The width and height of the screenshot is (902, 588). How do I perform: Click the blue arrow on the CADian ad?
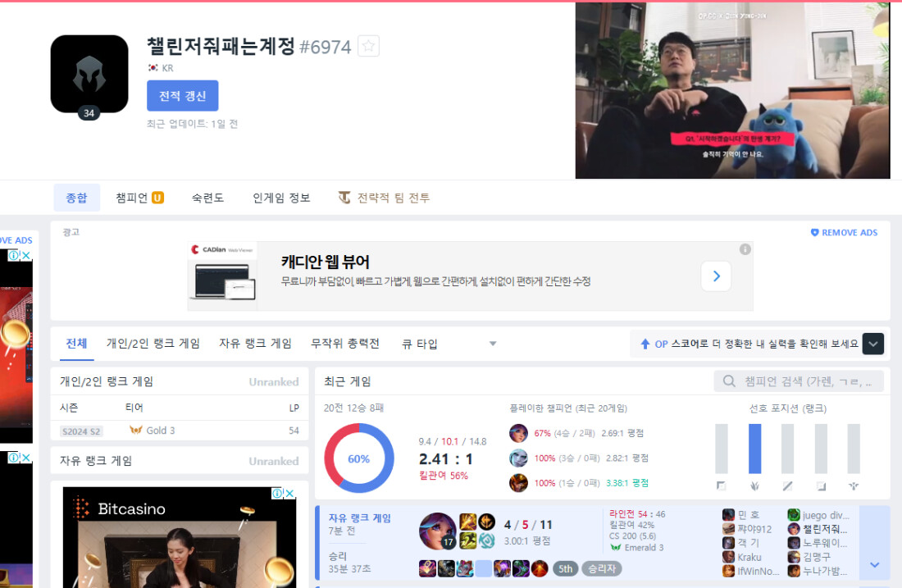tap(716, 276)
